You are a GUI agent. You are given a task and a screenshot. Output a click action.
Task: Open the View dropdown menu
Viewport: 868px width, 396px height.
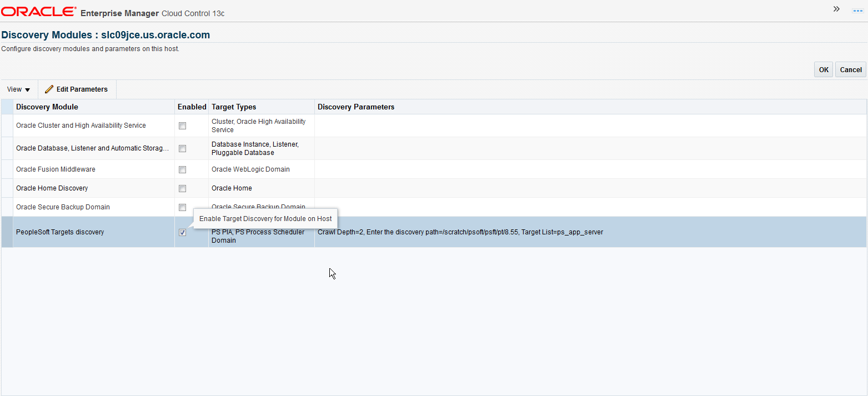[x=19, y=89]
